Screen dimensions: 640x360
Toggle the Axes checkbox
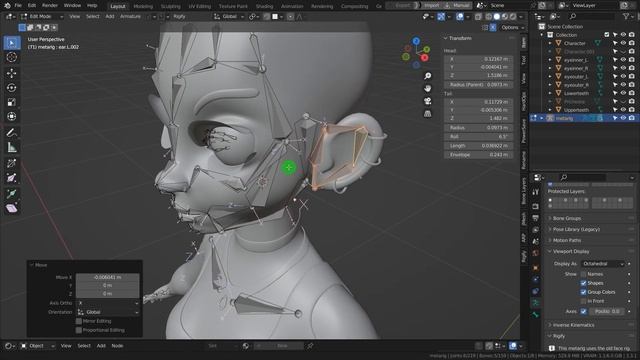pyautogui.click(x=583, y=311)
